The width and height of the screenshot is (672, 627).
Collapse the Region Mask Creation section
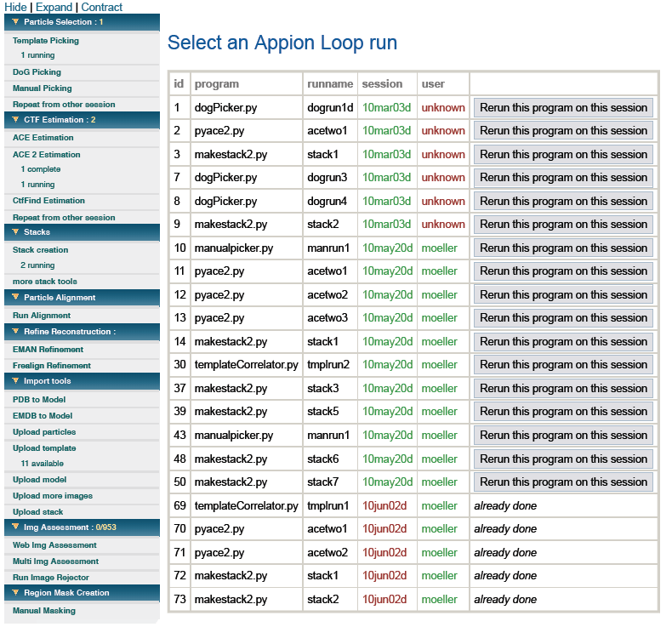point(15,593)
